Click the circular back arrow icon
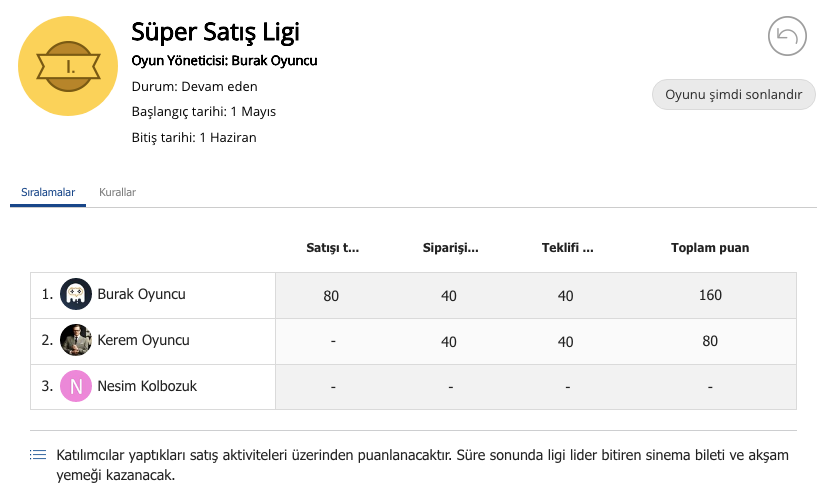The width and height of the screenshot is (839, 500). point(787,36)
